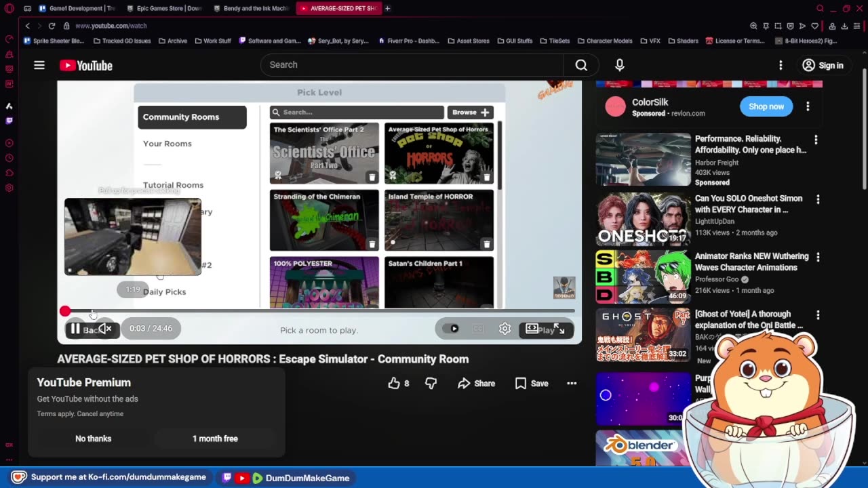Toggle closed captions in the player
This screenshot has width=868, height=488.
tap(478, 329)
